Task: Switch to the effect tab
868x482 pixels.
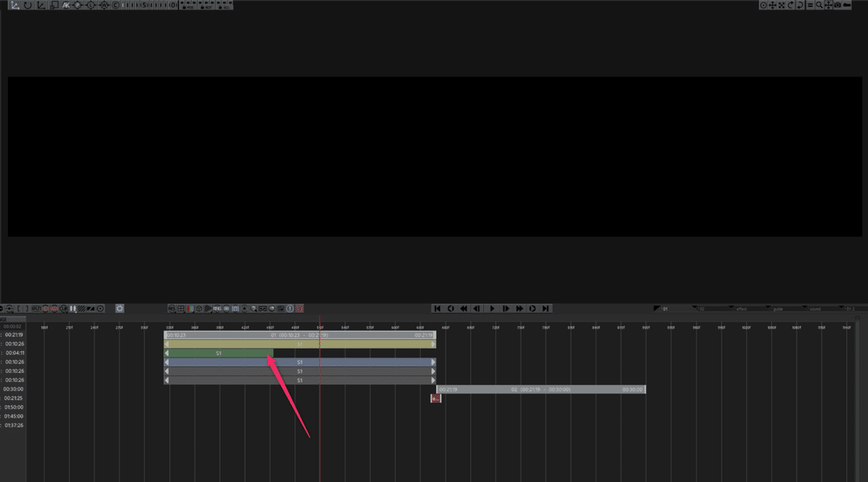Action: click(x=742, y=309)
